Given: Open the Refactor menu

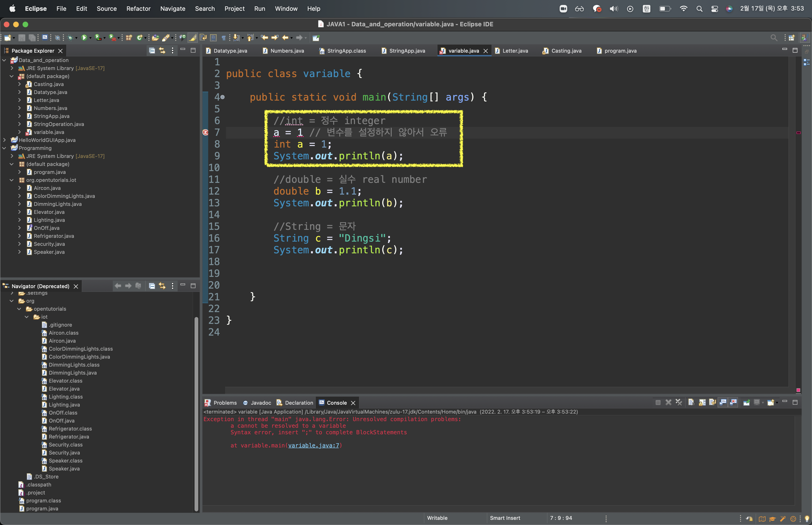Looking at the screenshot, I should tap(138, 8).
